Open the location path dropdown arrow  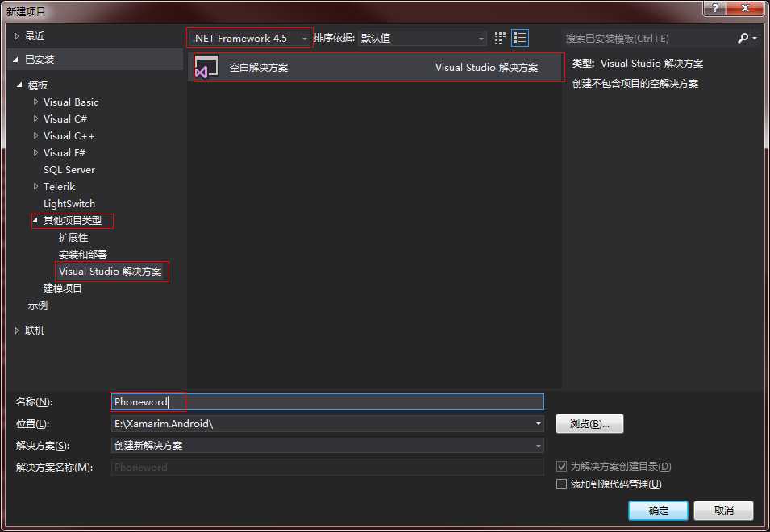[539, 423]
